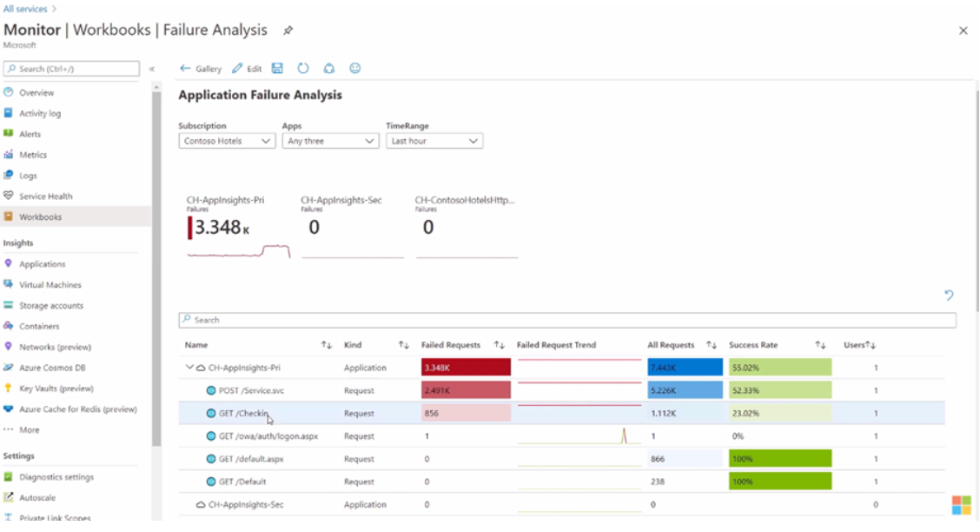Viewport: 980px width, 532px height.
Task: Select the CH-AppInsights-Sec failures tile
Action: tap(353, 227)
